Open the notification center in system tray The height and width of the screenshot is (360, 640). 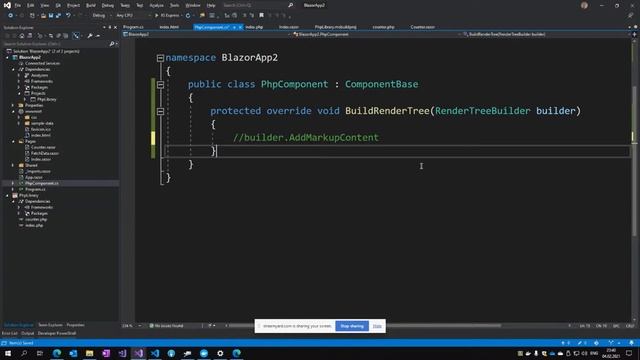pos(629,353)
